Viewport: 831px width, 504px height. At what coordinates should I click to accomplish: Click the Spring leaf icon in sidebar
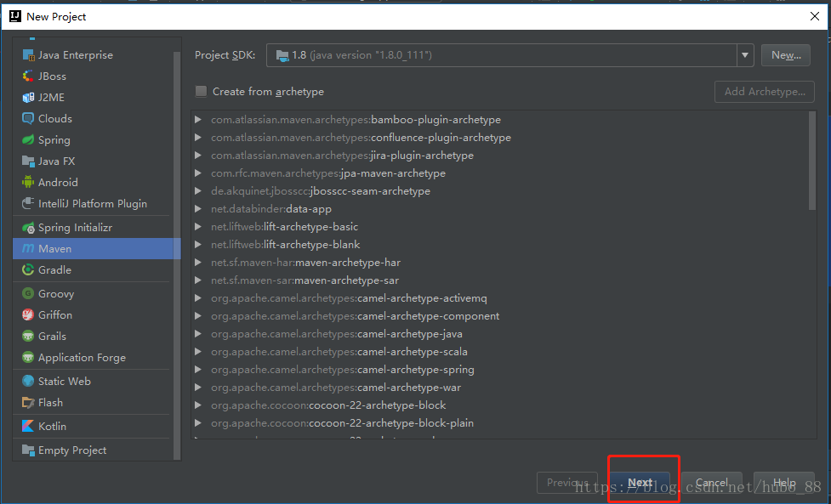coord(28,139)
